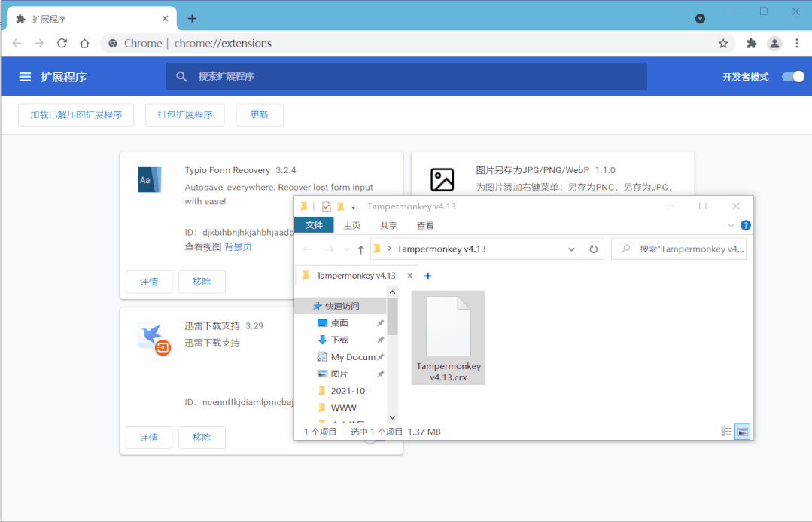
Task: Open Chrome three-dot menu
Action: [796, 44]
